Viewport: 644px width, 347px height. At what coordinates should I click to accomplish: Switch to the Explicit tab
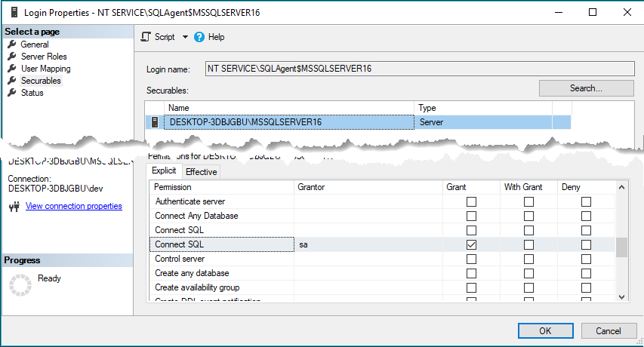tap(164, 170)
